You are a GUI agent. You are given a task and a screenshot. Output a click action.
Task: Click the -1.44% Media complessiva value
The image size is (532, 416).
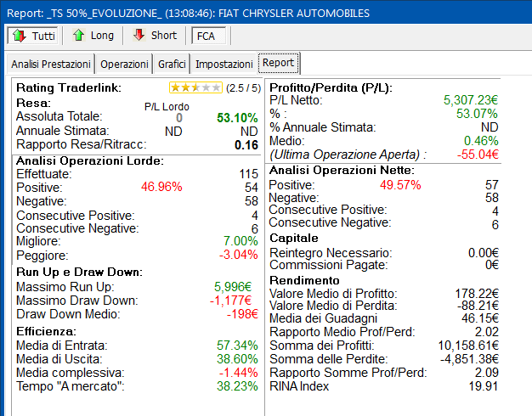(238, 373)
